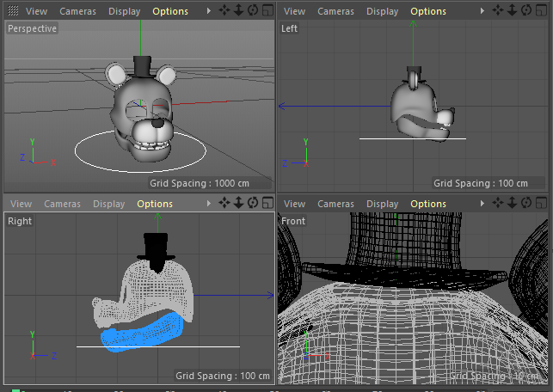Expand hidden menus arrow in Perspective viewport
This screenshot has width=553, height=392.
coord(209,11)
